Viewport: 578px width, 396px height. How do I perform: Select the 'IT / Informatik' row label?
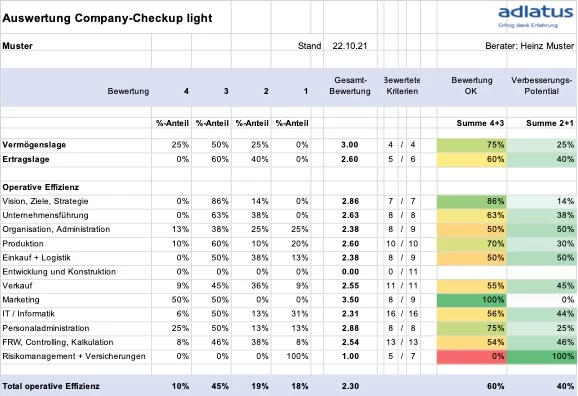pyautogui.click(x=28, y=314)
